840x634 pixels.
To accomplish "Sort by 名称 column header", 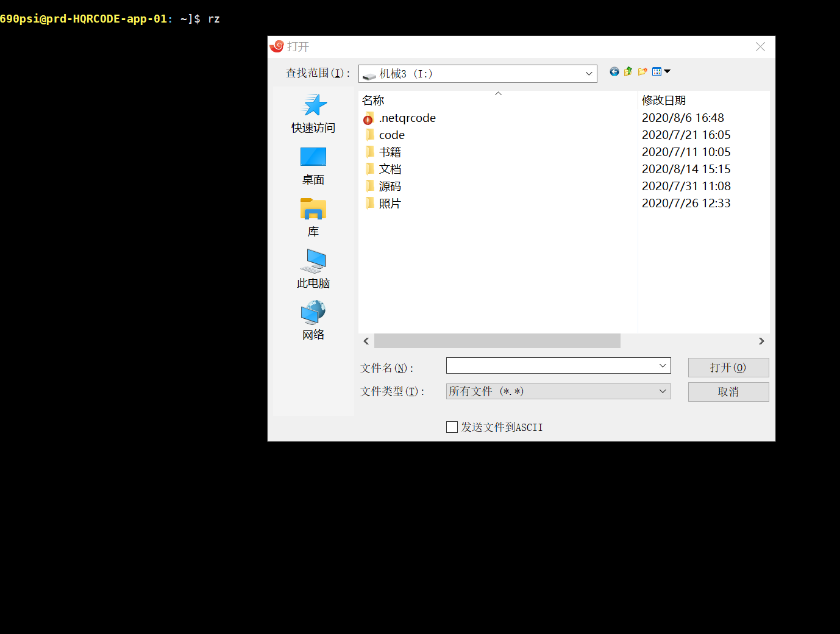I will tap(373, 101).
